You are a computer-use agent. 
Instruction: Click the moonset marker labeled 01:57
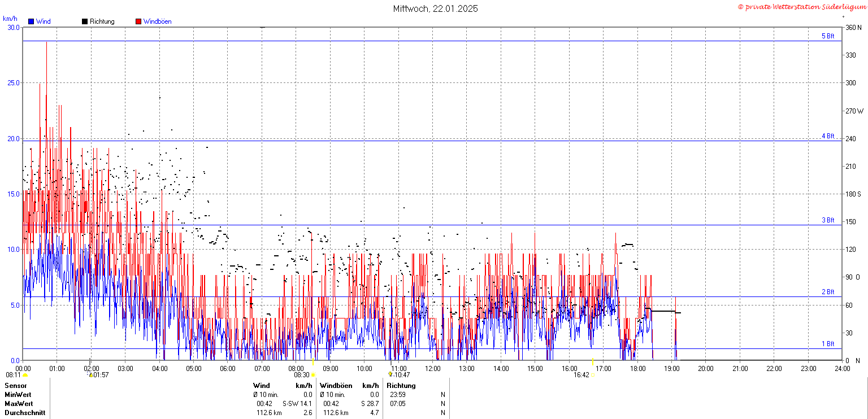90,374
